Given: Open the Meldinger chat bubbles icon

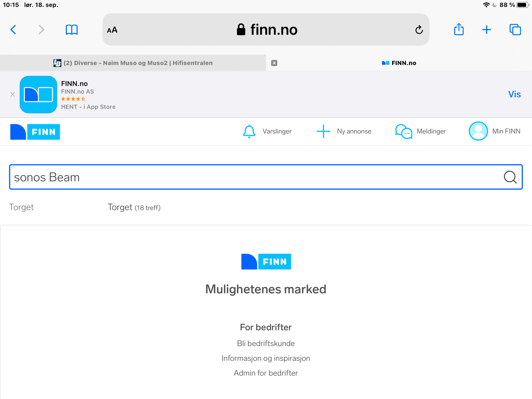Looking at the screenshot, I should click(x=403, y=131).
